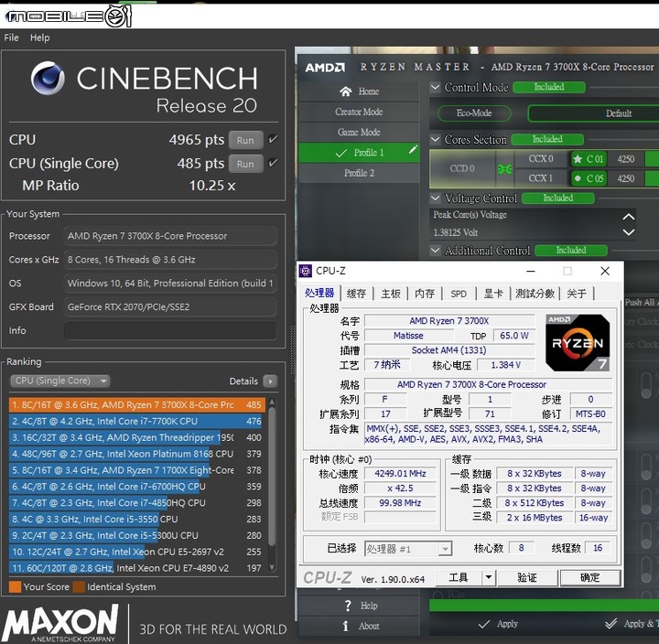Click Apply in Ryzen Master
The image size is (659, 644).
[499, 624]
